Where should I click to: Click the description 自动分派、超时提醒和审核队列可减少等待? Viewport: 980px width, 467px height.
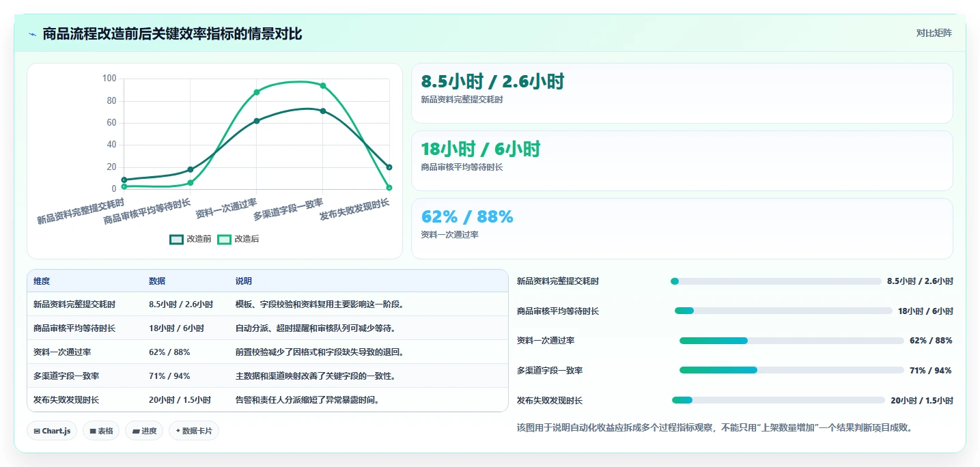point(316,328)
